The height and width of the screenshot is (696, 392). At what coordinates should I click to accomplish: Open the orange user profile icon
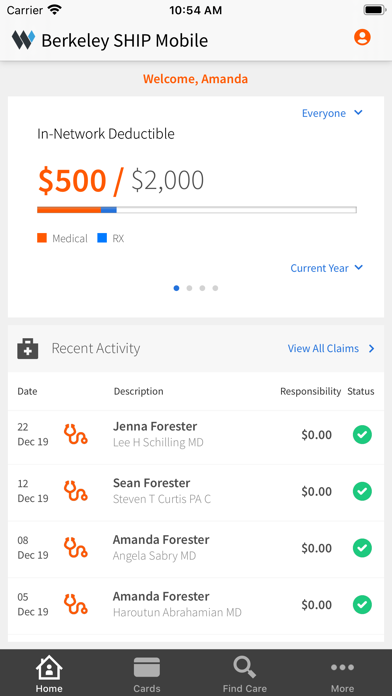(x=362, y=37)
